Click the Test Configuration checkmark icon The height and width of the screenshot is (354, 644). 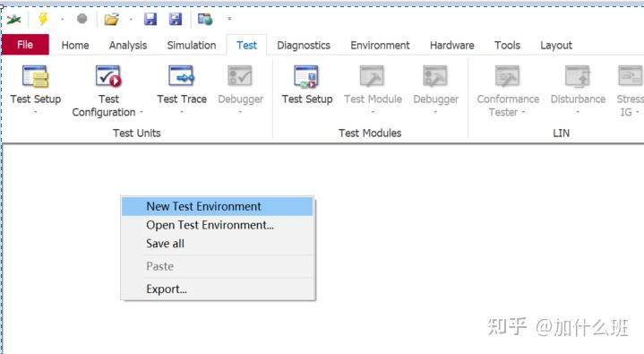(108, 76)
